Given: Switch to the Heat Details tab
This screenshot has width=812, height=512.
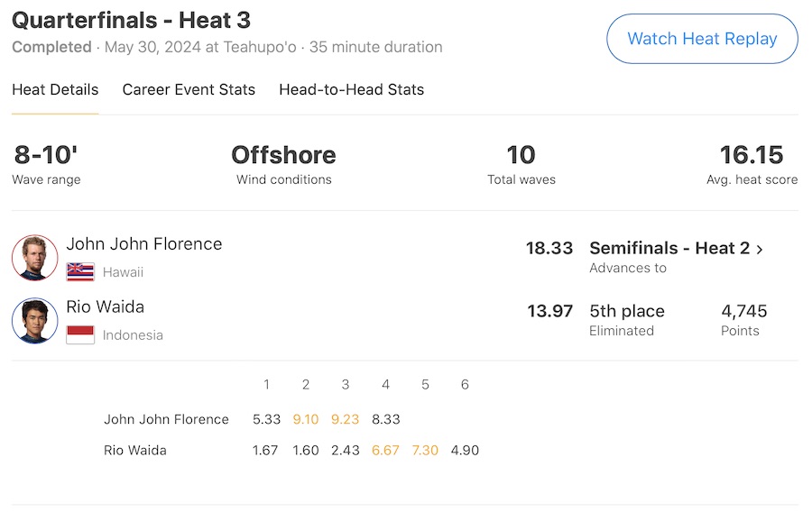Looking at the screenshot, I should click(x=55, y=89).
